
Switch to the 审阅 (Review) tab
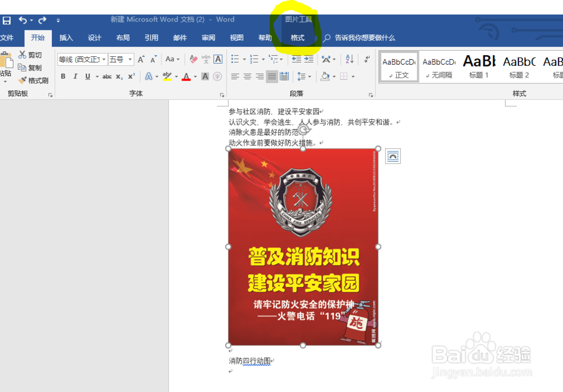pos(208,38)
